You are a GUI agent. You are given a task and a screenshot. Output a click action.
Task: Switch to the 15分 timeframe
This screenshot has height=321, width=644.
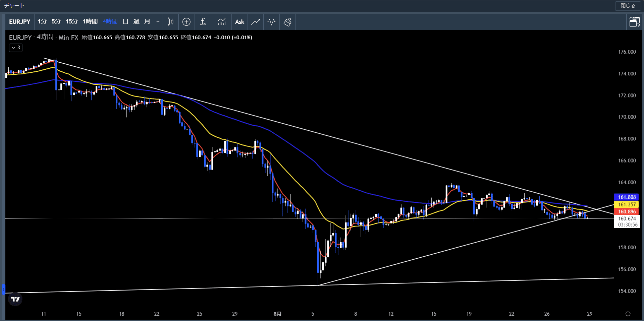[72, 21]
